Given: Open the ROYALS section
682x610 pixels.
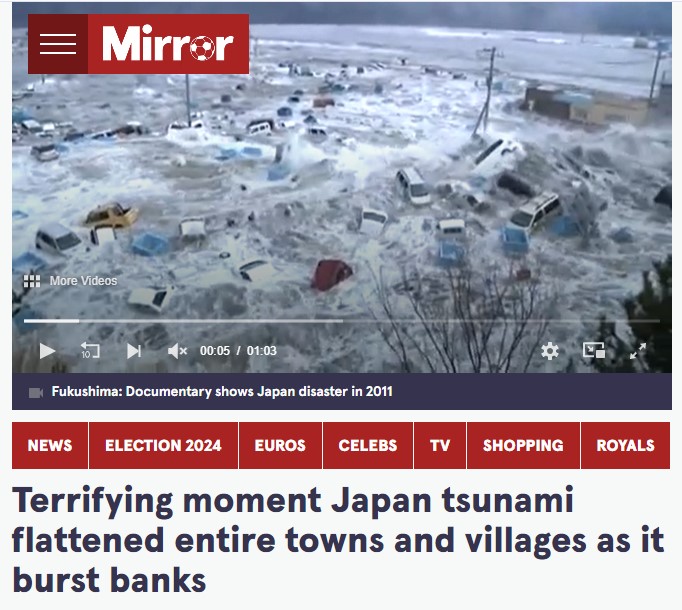Looking at the screenshot, I should (625, 446).
